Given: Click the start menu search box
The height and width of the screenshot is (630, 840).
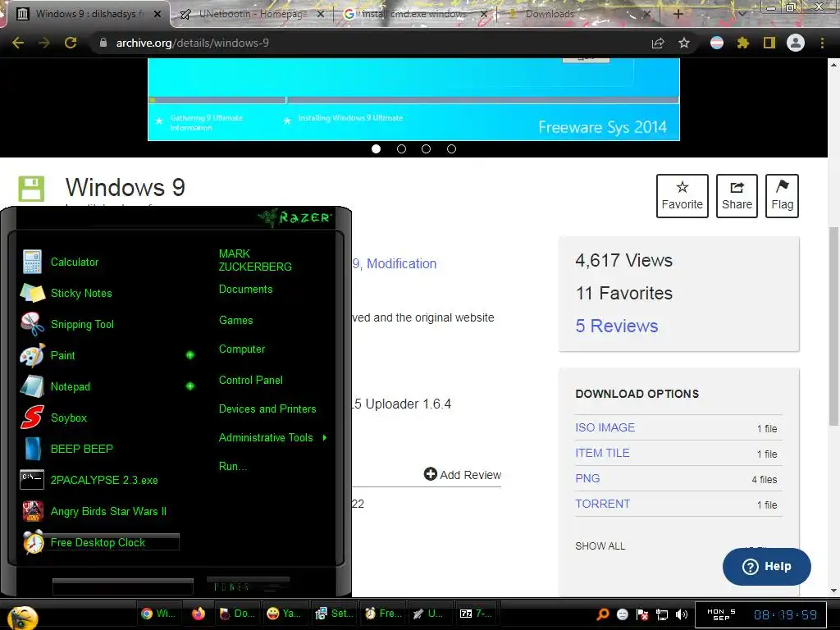Looking at the screenshot, I should [123, 587].
